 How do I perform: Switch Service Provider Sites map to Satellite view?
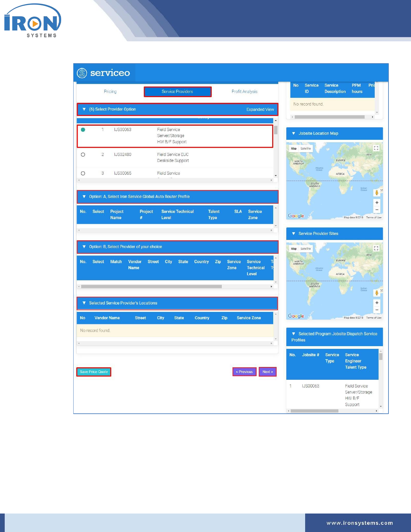tap(305, 249)
